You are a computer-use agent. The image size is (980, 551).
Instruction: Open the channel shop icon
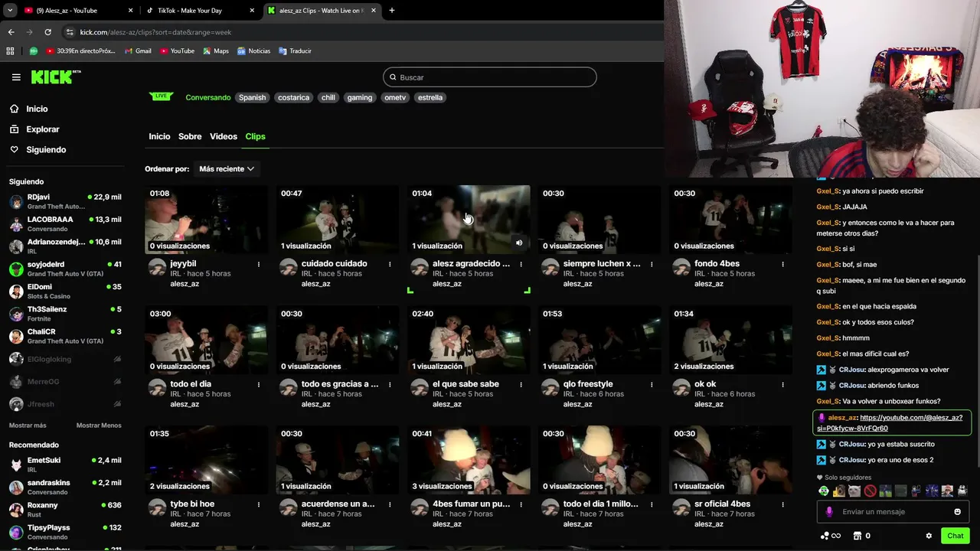pos(857,536)
